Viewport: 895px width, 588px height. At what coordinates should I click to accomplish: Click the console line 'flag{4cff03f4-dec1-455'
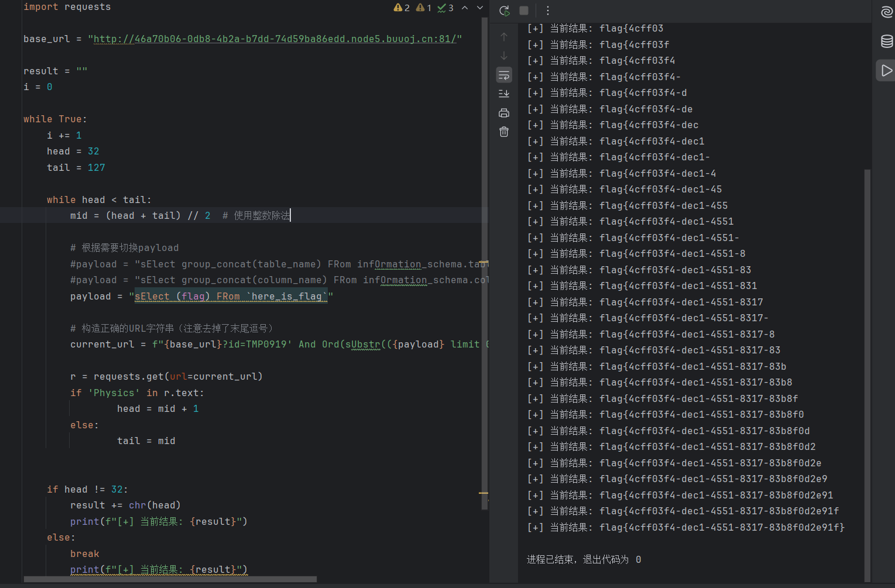[x=627, y=206]
